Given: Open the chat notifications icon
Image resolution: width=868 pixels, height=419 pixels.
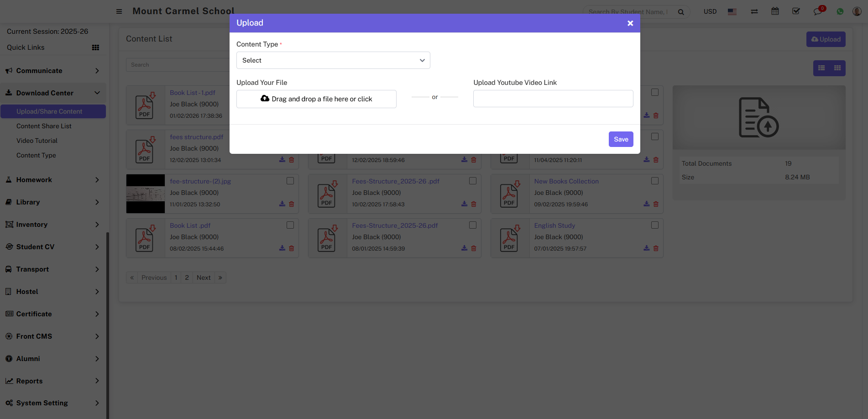Looking at the screenshot, I should 817,11.
